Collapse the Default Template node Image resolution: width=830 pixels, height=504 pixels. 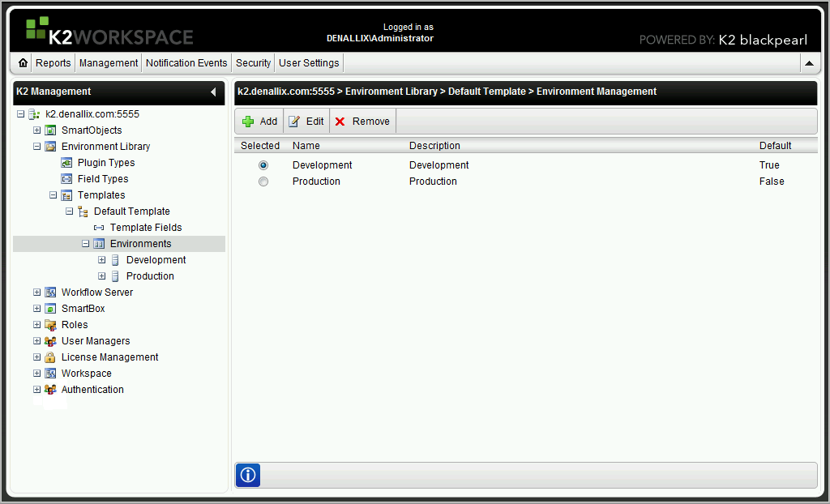tap(69, 211)
